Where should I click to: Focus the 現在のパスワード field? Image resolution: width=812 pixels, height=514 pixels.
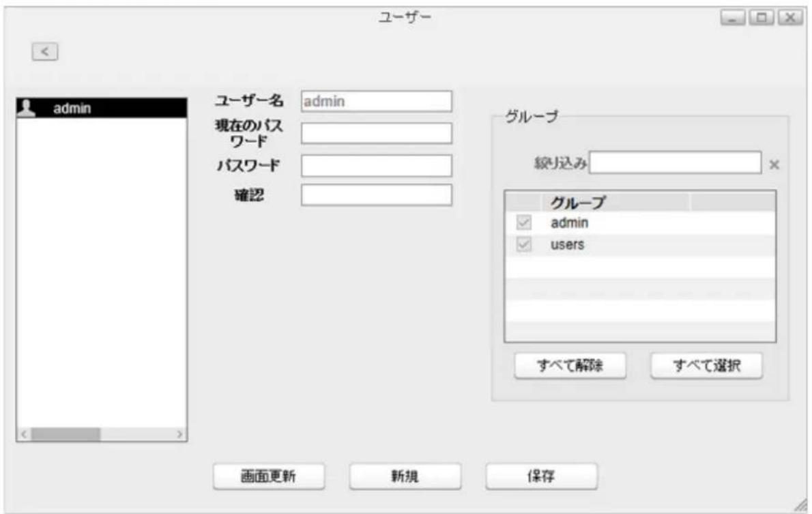(377, 133)
